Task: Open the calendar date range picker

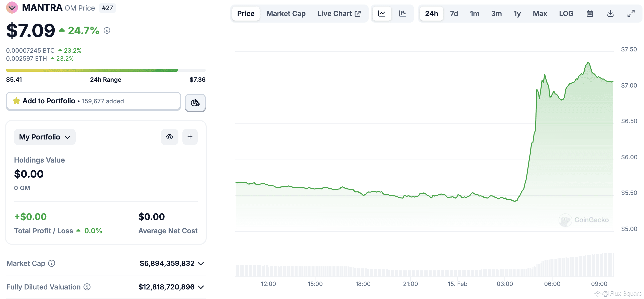Action: [590, 14]
